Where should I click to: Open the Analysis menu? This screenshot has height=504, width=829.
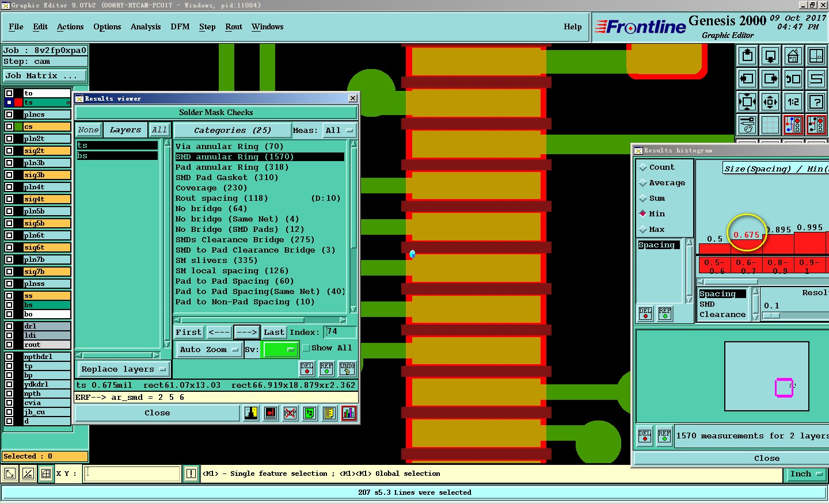[145, 27]
